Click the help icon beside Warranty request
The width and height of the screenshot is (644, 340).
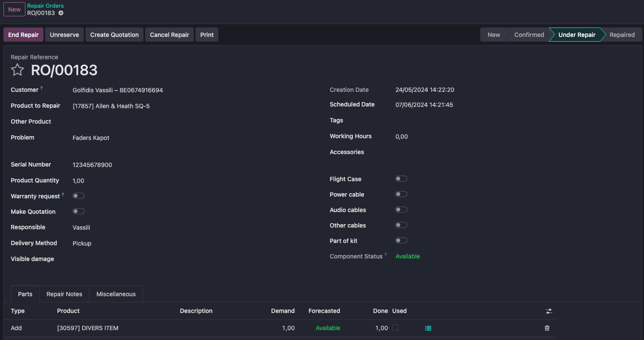coord(63,195)
